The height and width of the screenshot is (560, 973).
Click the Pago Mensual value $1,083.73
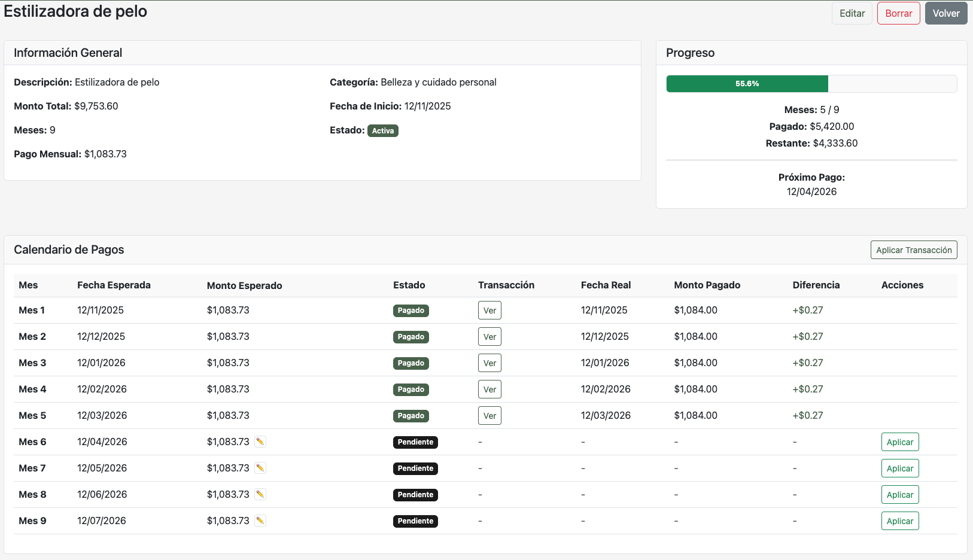point(105,154)
